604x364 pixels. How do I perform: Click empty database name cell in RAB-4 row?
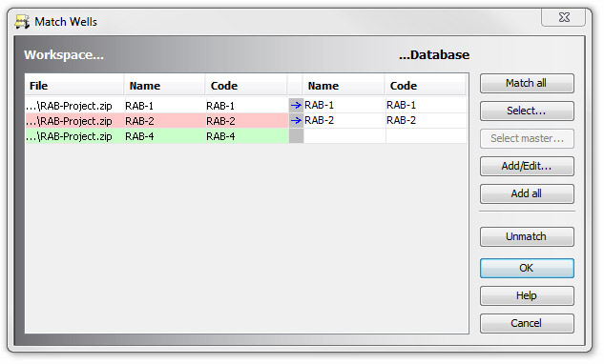click(344, 136)
